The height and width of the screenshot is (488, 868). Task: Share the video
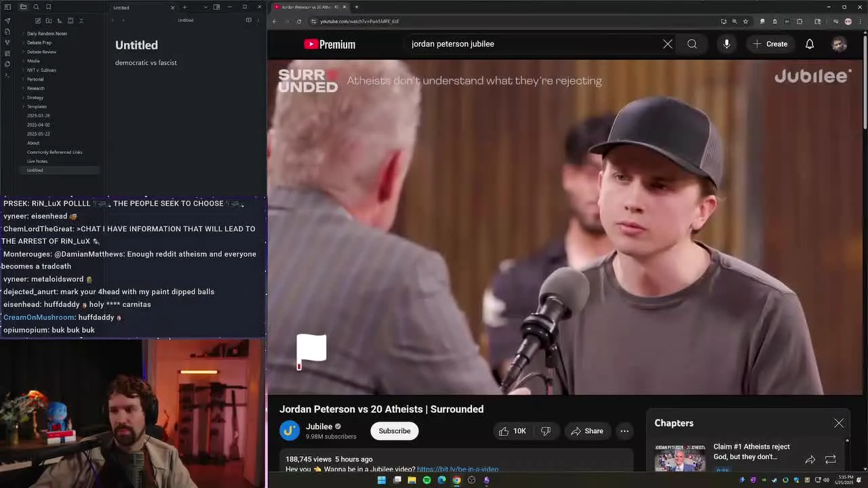(x=587, y=431)
